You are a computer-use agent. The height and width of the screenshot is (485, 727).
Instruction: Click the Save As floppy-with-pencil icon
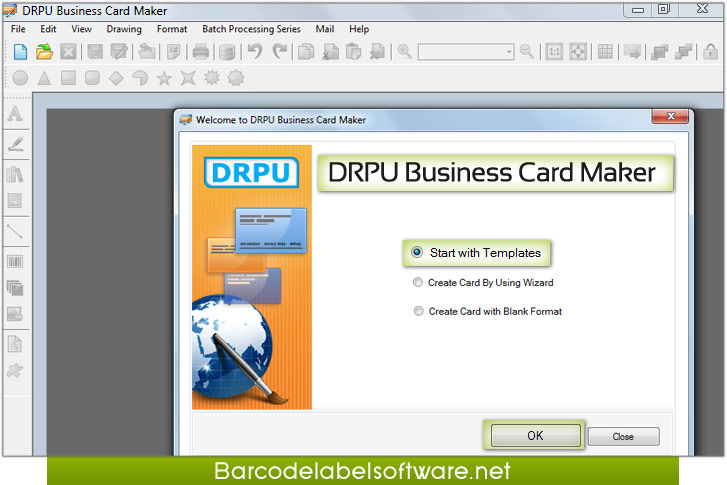tap(119, 51)
